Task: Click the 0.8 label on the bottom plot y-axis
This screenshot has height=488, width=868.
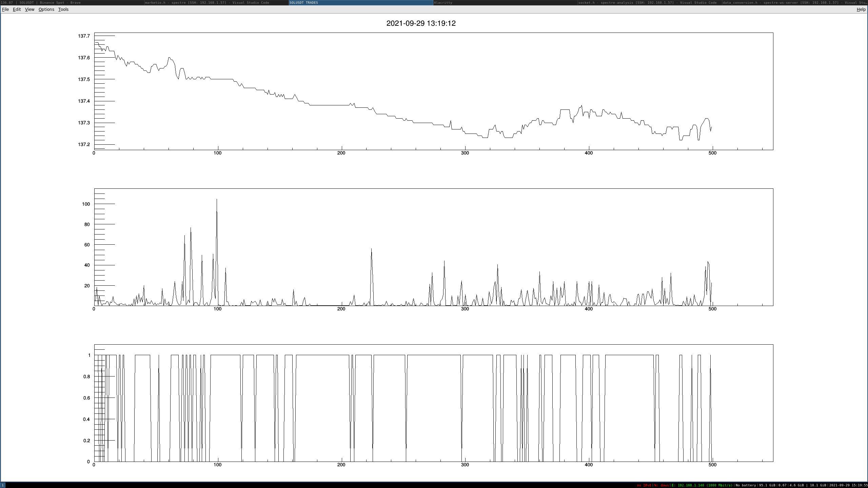Action: point(87,377)
